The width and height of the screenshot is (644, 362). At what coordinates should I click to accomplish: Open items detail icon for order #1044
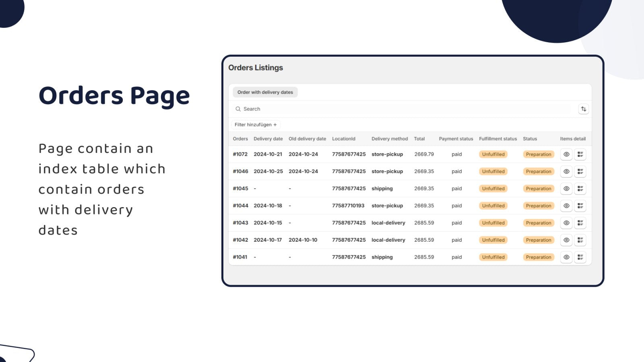[x=580, y=206]
